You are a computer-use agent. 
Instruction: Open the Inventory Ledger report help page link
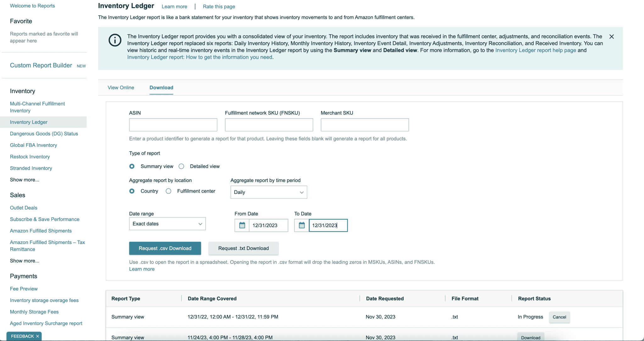(535, 50)
